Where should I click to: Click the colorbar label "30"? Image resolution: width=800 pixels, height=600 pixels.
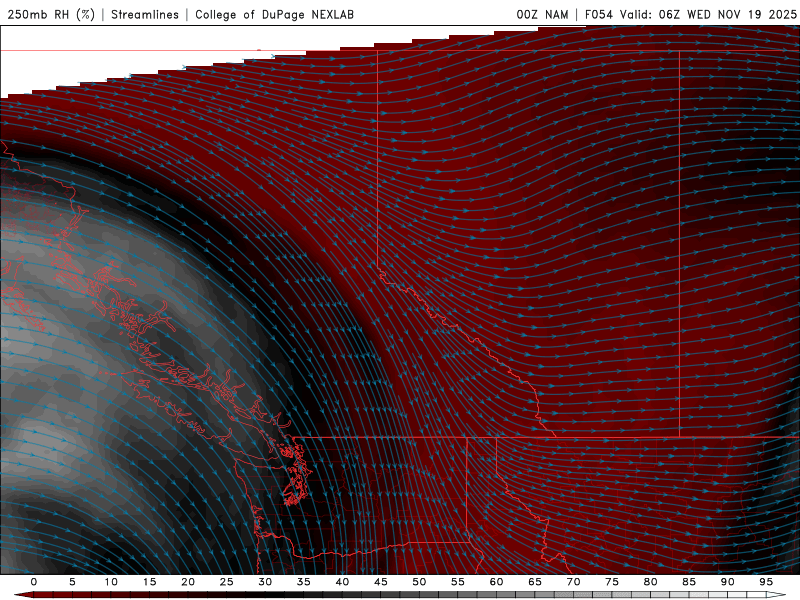click(265, 582)
